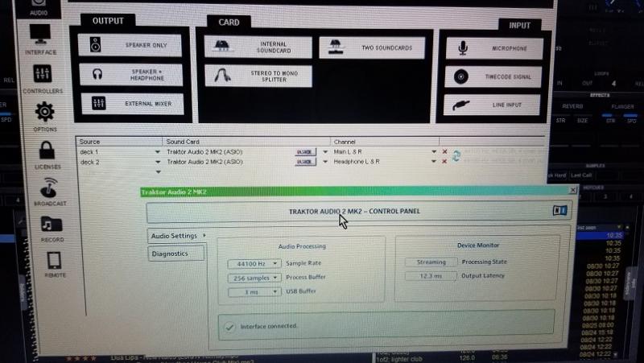644x363 pixels.
Task: Remove deck 2 audio row with red X
Action: coord(444,162)
